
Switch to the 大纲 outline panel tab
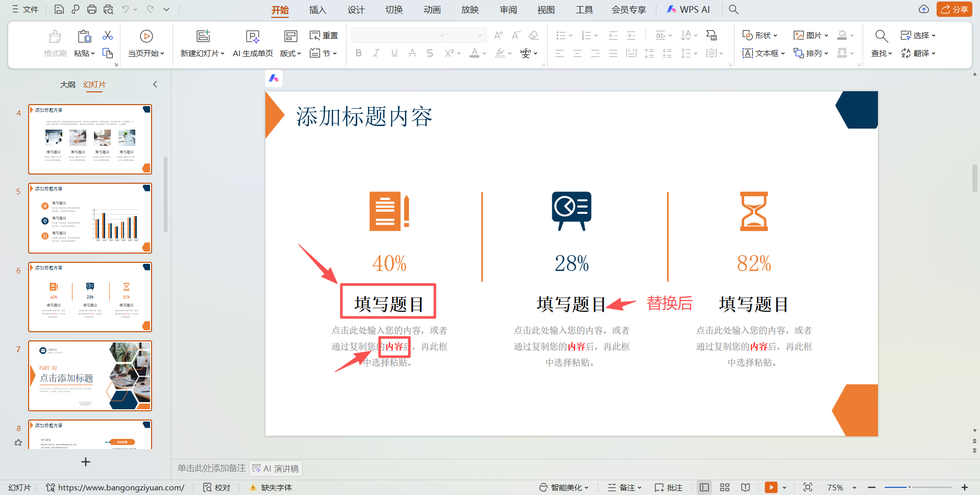(x=68, y=84)
